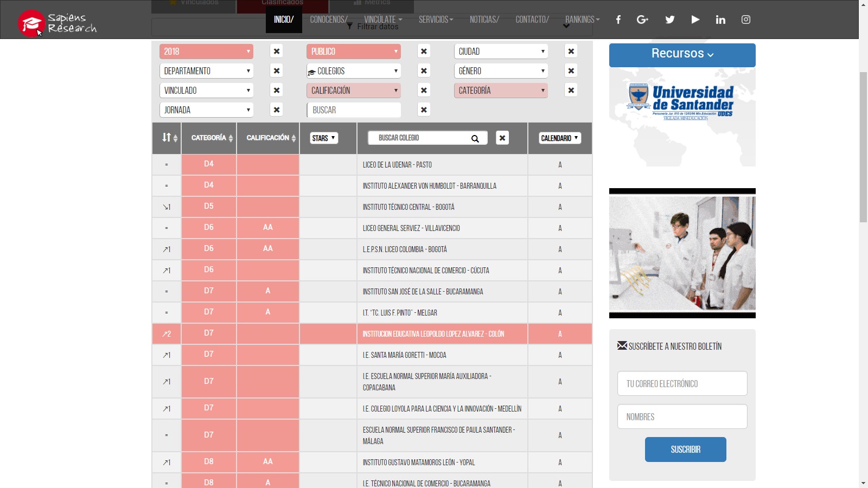
Task: Select LICEO GENERAL SERVIEZ - VILLAVICENCIO
Action: point(411,228)
